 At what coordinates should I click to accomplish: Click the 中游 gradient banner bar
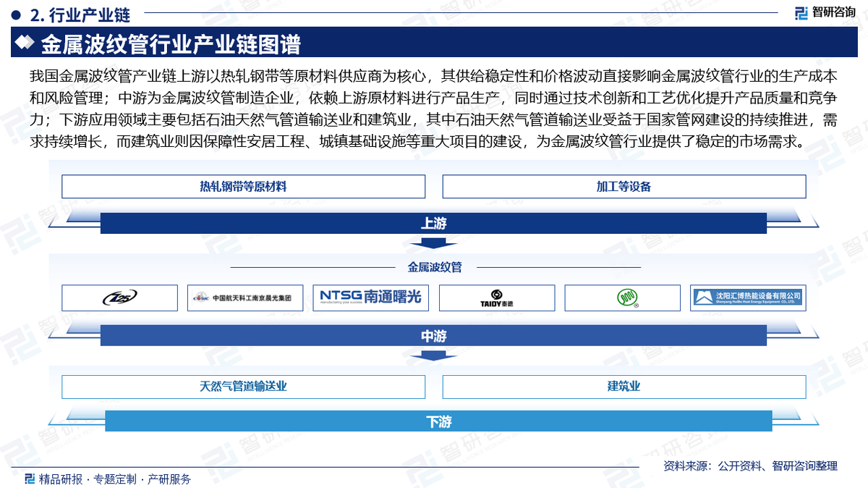click(434, 335)
